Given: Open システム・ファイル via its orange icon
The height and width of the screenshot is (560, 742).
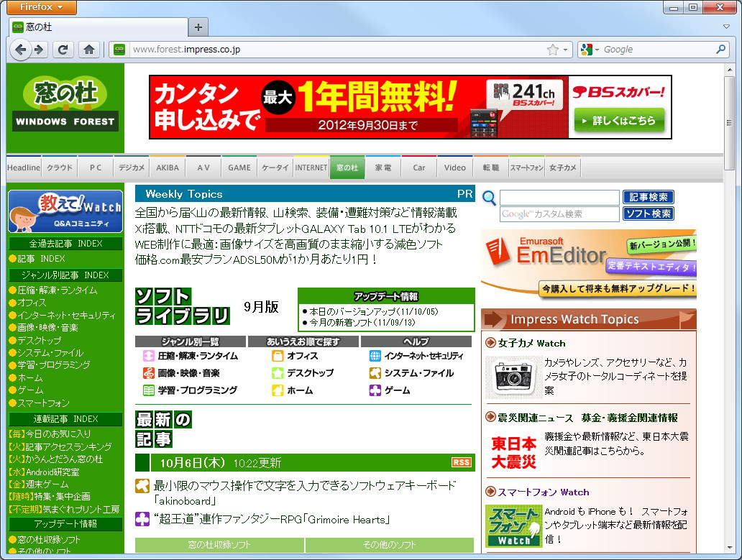Looking at the screenshot, I should pos(376,372).
